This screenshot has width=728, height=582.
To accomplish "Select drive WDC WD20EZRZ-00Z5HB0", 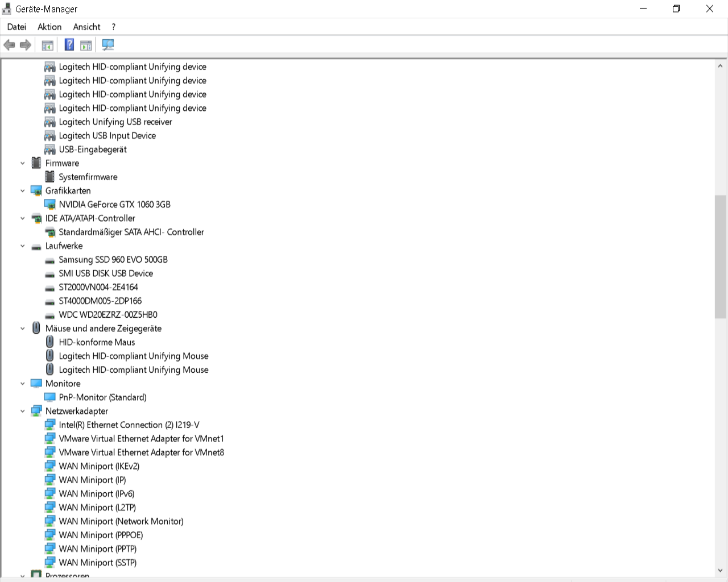I will click(108, 314).
